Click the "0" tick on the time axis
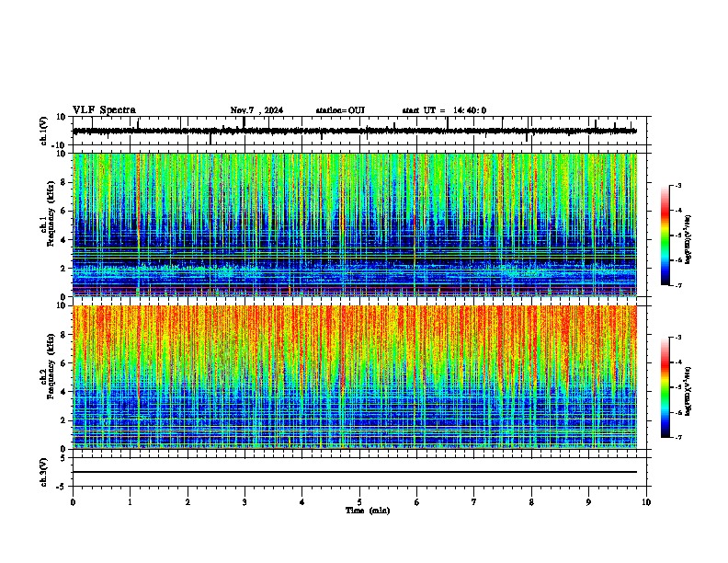The height and width of the screenshot is (563, 728). [73, 502]
